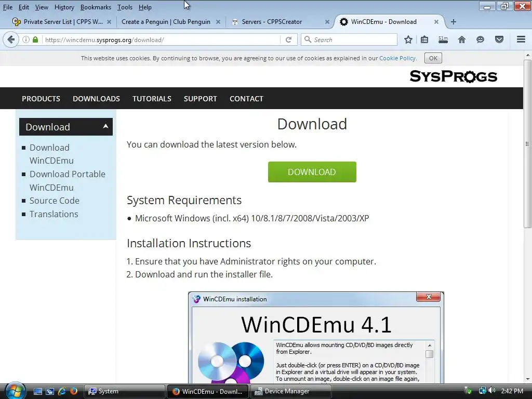
Task: Click the green DOWNLOAD button
Action: (312, 172)
